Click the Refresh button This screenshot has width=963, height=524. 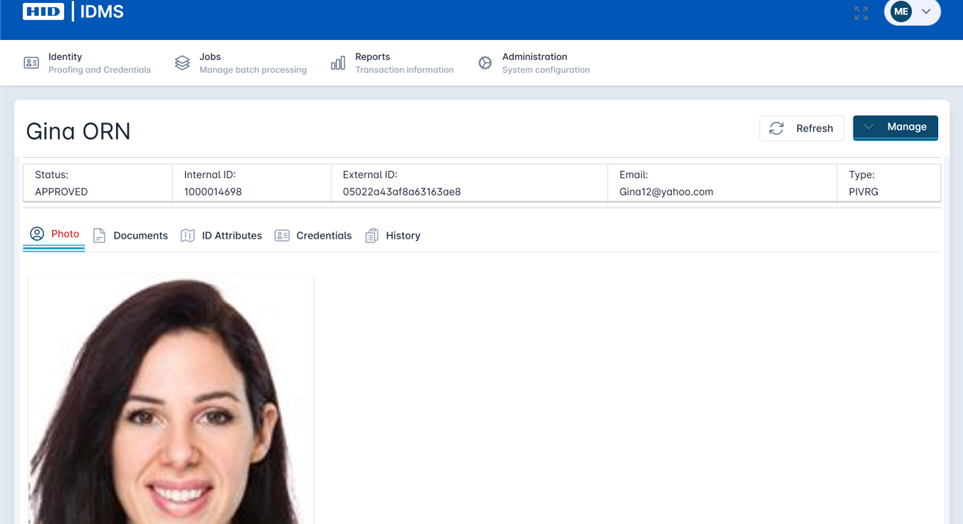click(x=801, y=128)
